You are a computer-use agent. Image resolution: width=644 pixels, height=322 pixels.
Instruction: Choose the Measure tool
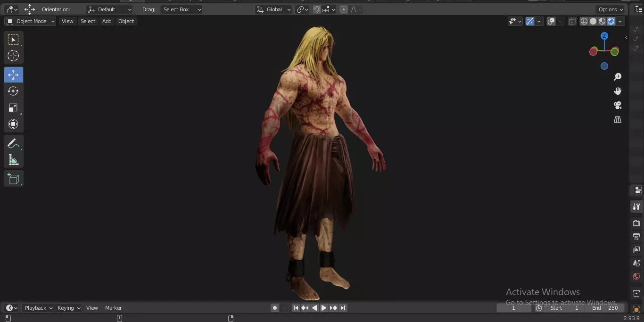tap(13, 160)
